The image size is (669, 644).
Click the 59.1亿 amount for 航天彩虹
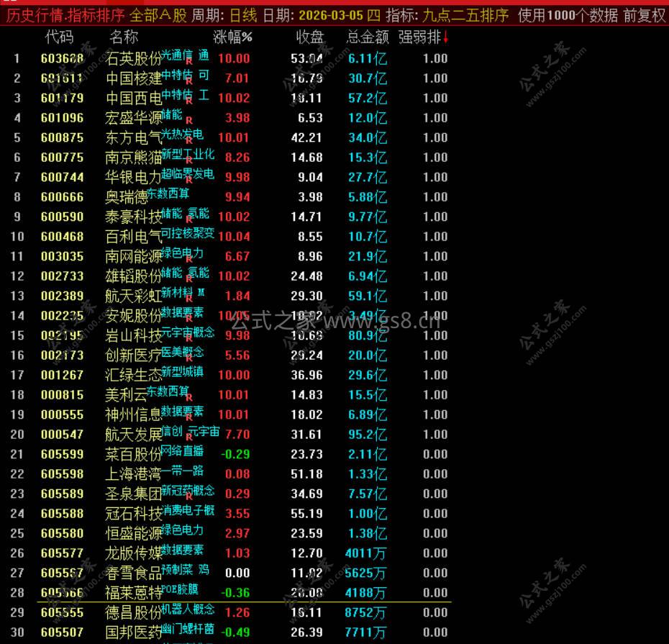point(368,296)
